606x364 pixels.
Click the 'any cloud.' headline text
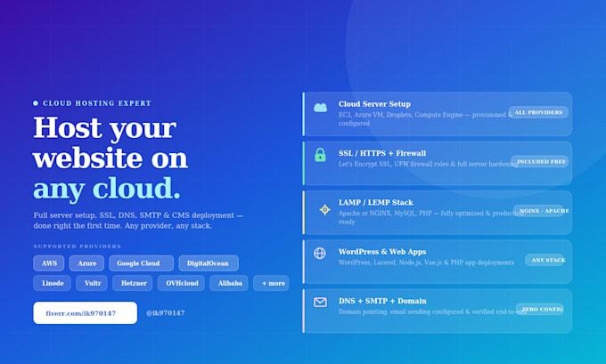click(107, 189)
